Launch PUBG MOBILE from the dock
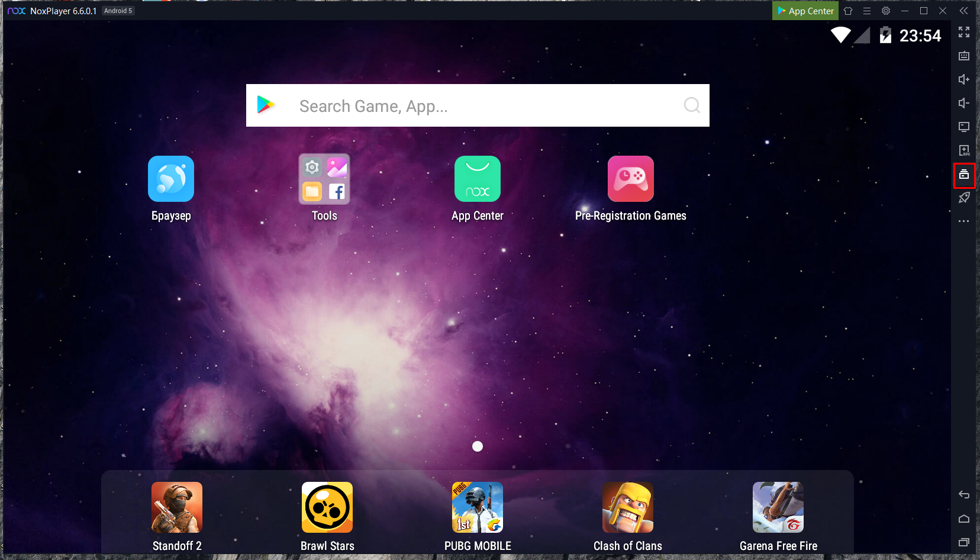 tap(478, 507)
